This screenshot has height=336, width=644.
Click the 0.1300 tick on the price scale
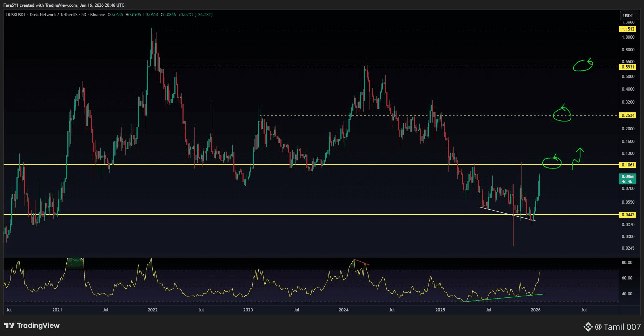pos(628,153)
